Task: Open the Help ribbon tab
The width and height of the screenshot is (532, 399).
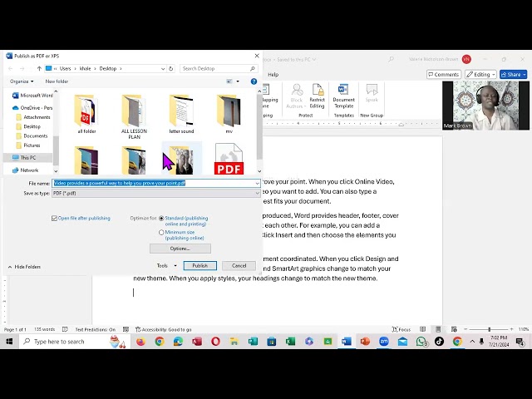Action: [x=273, y=75]
